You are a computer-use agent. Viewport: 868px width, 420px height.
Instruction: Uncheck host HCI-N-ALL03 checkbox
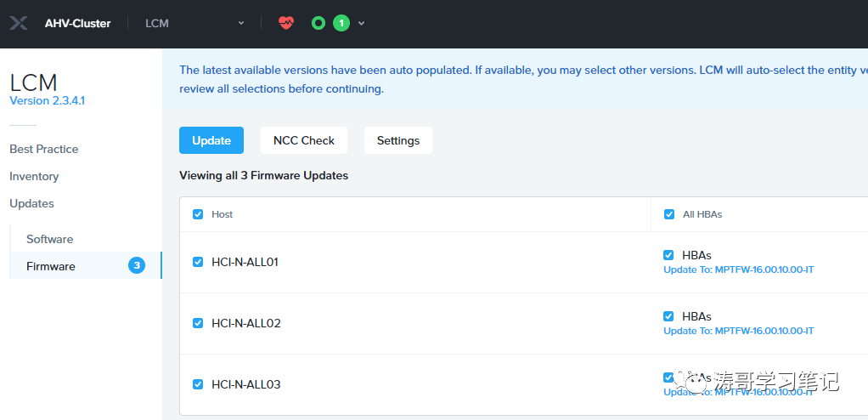tap(198, 384)
